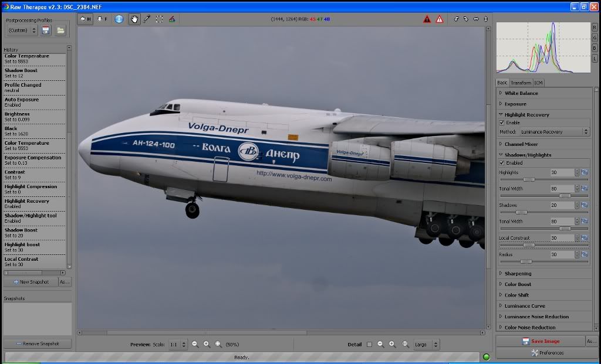Create a New Snapshot
601x364 pixels.
coord(31,282)
